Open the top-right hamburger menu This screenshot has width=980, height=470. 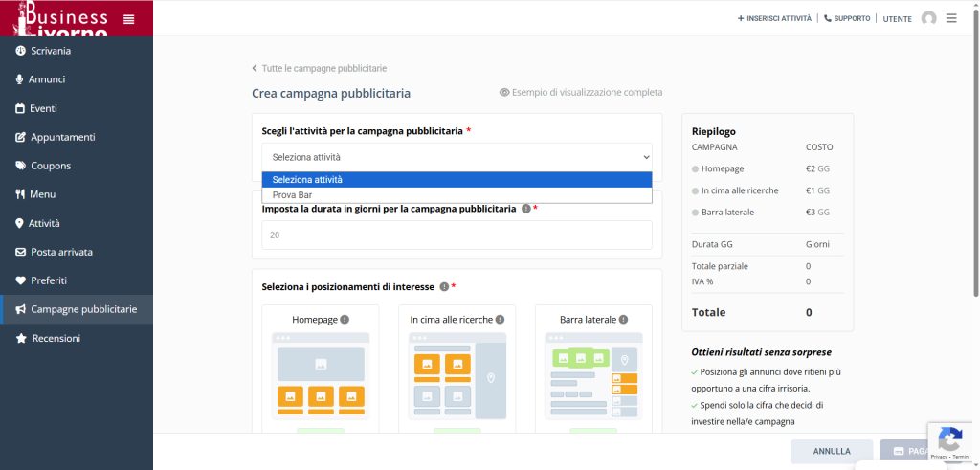coord(951,18)
